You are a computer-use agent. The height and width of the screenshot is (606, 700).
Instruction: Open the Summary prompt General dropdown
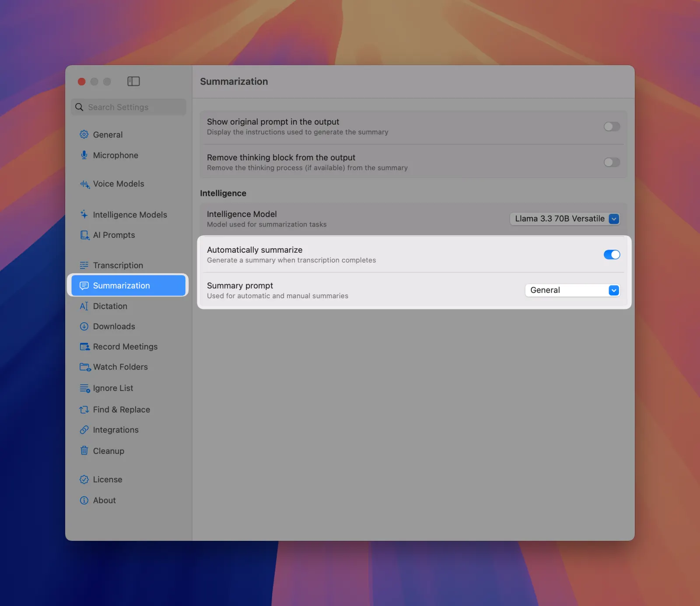click(572, 290)
